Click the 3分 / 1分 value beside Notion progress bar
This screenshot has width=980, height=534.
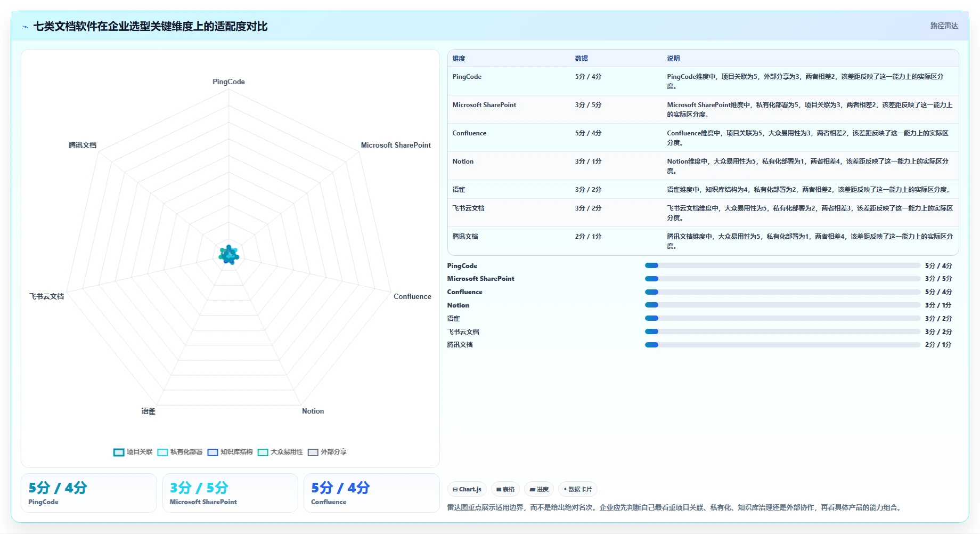click(x=938, y=305)
